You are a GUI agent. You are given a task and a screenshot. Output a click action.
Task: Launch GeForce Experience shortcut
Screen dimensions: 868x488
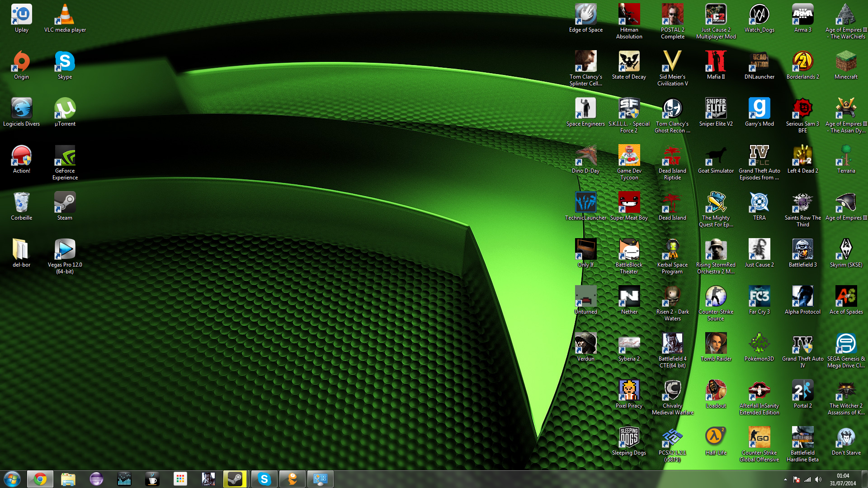pos(65,163)
